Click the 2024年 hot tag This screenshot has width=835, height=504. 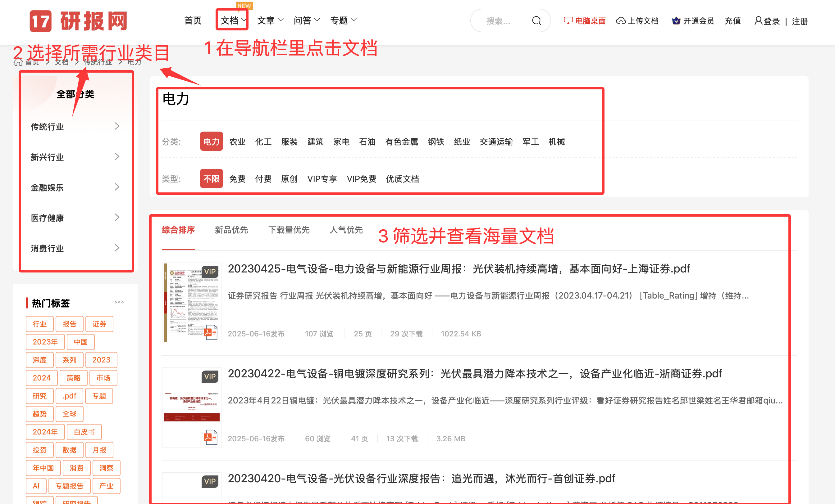point(45,432)
